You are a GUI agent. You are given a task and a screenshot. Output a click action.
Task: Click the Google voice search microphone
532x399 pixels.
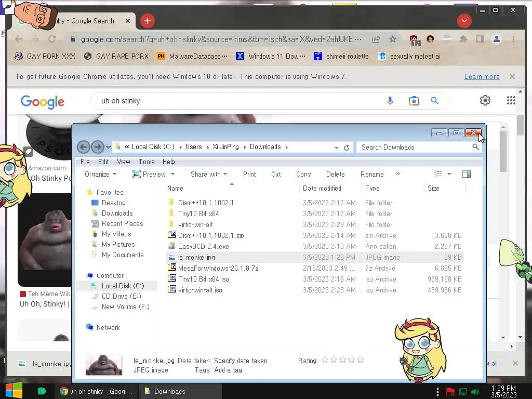(x=390, y=101)
